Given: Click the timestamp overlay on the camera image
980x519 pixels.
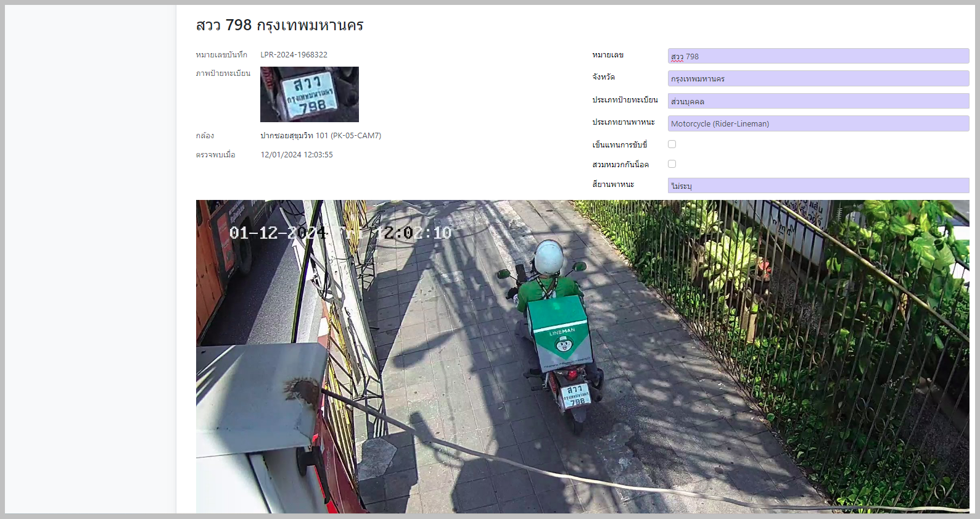Looking at the screenshot, I should tap(340, 233).
